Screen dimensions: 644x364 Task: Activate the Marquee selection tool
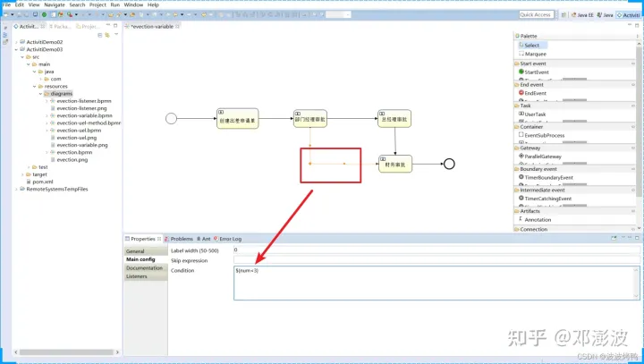[x=532, y=54]
